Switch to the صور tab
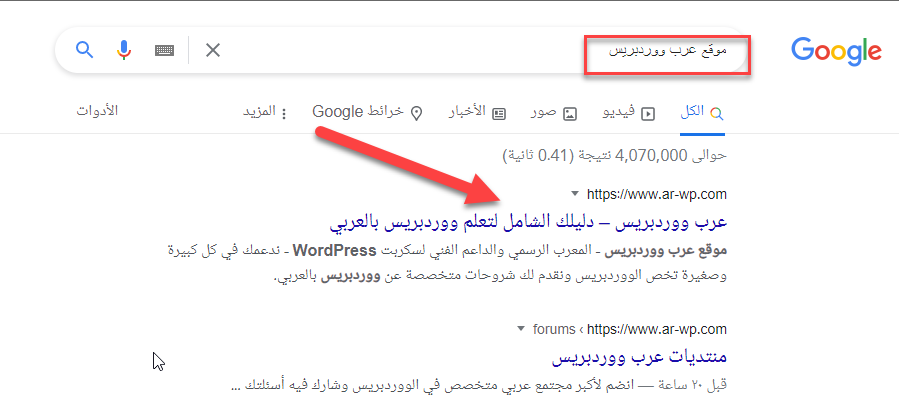 (x=554, y=113)
